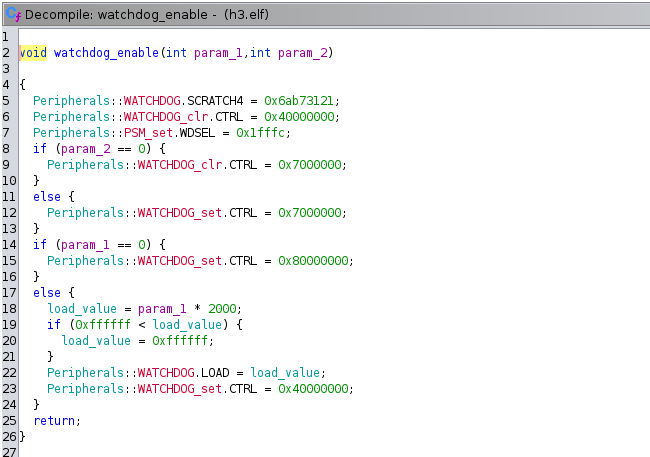Image resolution: width=650 pixels, height=457 pixels.
Task: Click param_2 in the function signature
Action: pyautogui.click(x=303, y=53)
